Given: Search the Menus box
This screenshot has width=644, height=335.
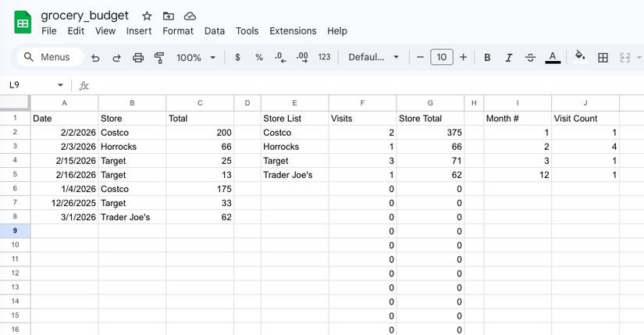Looking at the screenshot, I should pos(50,57).
